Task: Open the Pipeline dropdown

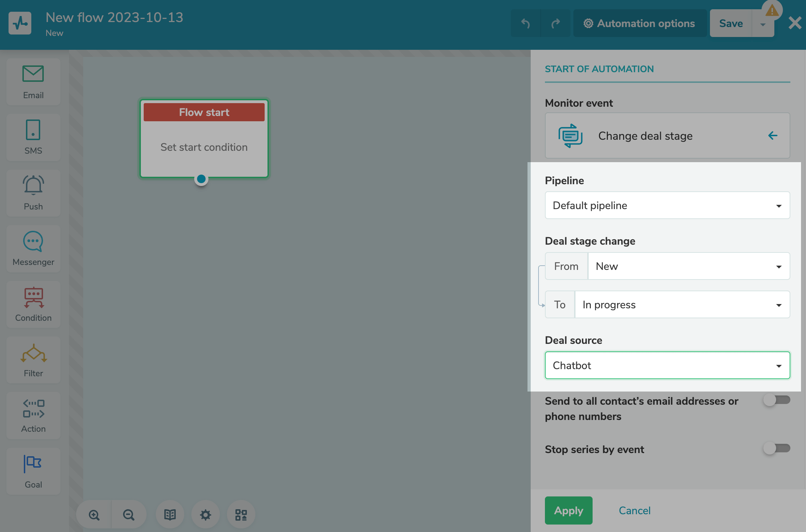Action: click(x=667, y=206)
